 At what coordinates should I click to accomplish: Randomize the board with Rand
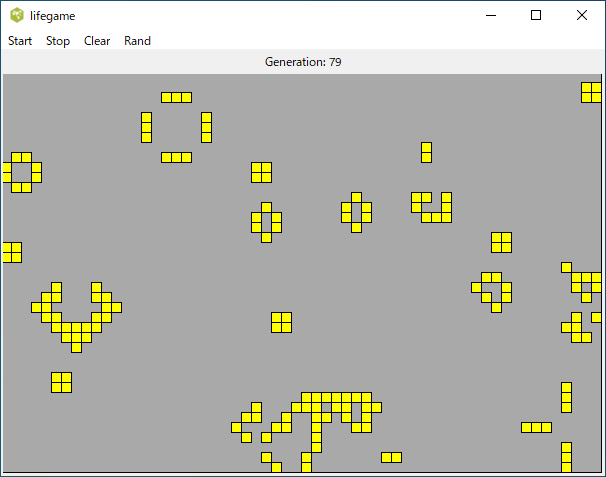coord(137,41)
